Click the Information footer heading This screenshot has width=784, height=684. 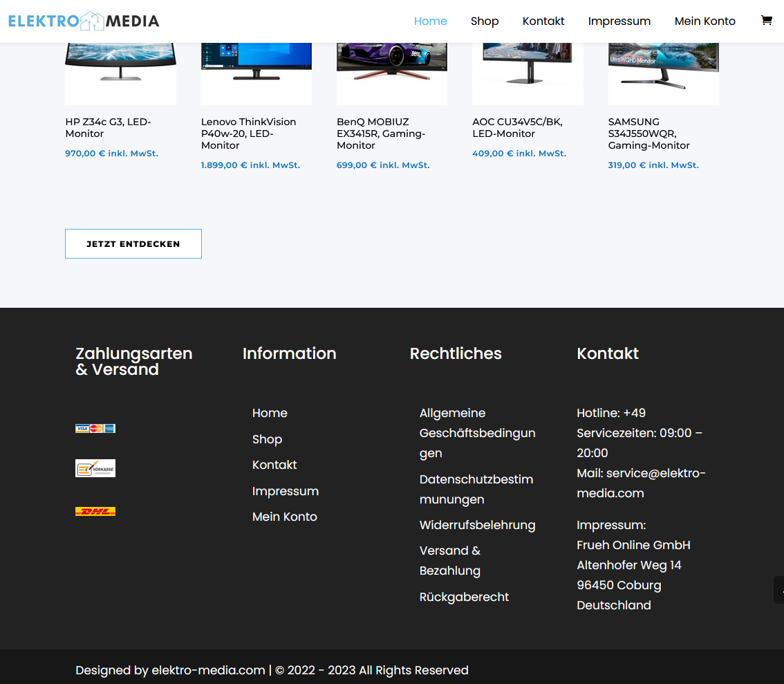click(x=290, y=353)
